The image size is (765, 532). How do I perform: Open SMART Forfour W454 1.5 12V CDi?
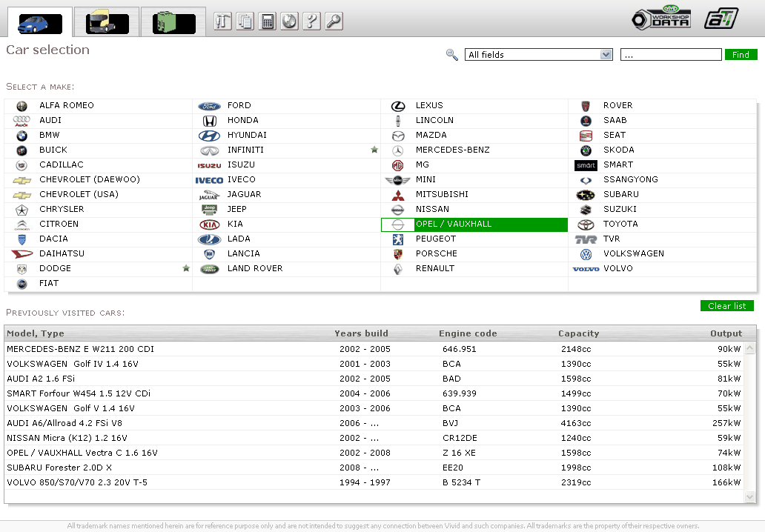point(374,393)
